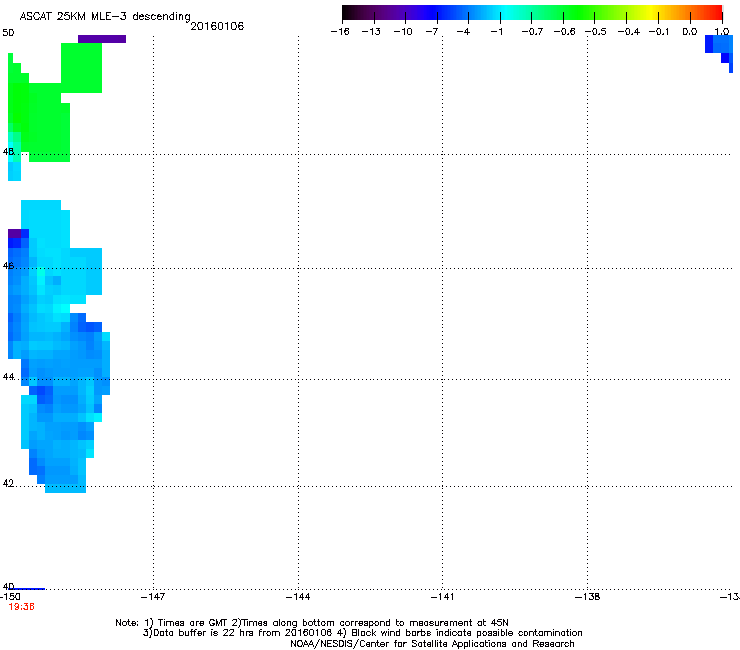Click the color bar label -0.1

(659, 32)
